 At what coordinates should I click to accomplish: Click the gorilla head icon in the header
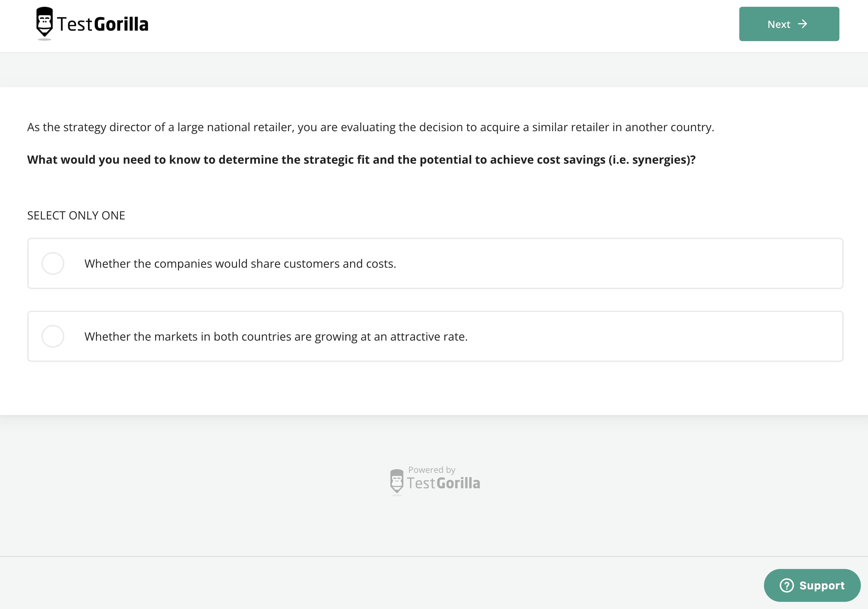coord(45,23)
